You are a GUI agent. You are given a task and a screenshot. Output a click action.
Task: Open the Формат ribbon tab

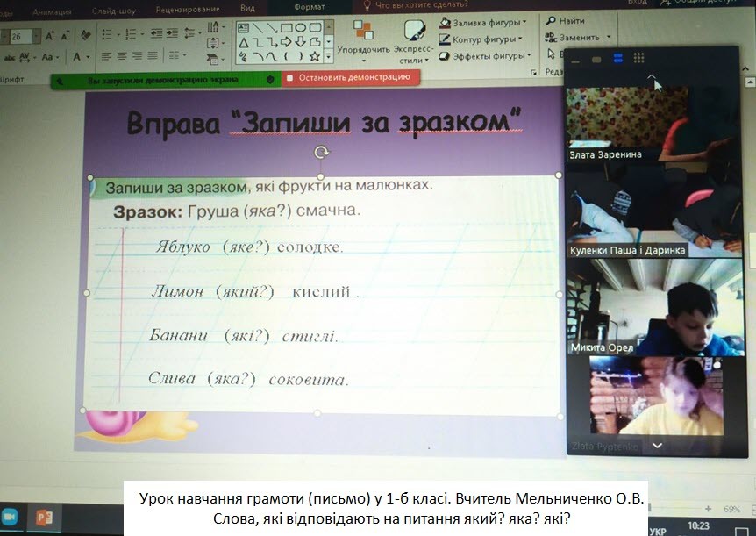[309, 6]
